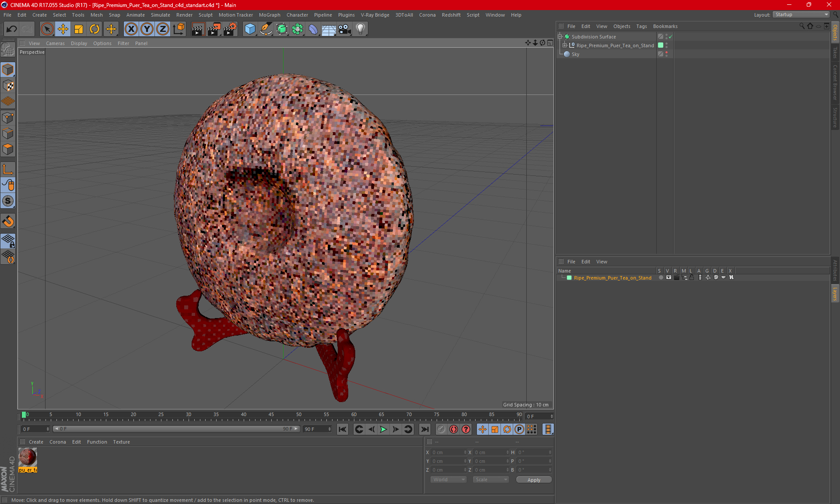Toggle Subdivision Surface enabled checkmark
This screenshot has width=840, height=504.
(670, 37)
